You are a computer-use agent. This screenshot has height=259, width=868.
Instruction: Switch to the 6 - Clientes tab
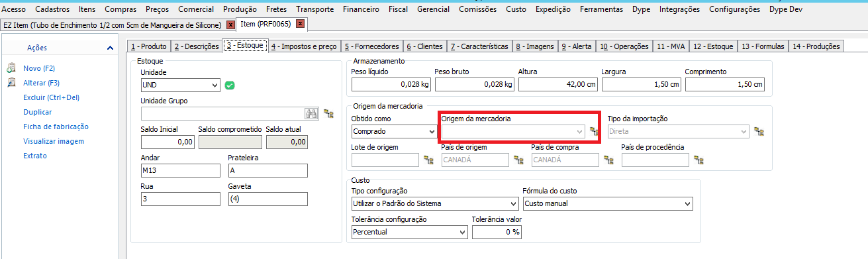425,46
